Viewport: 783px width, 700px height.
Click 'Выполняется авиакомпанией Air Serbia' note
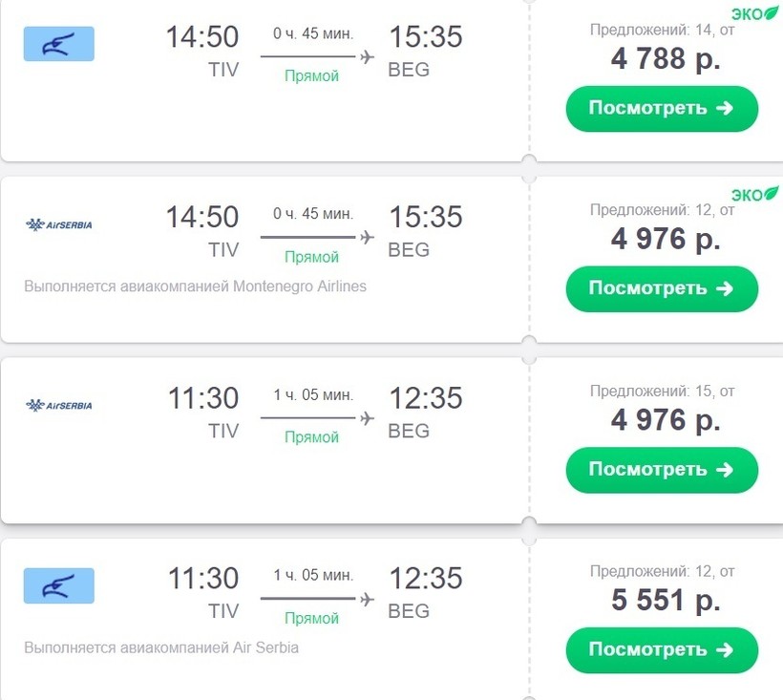(x=161, y=647)
